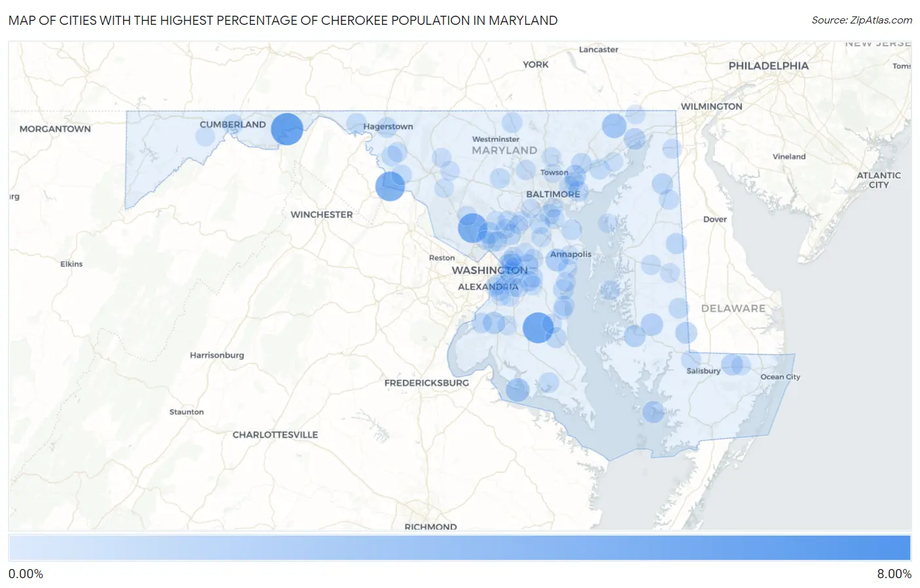Click the Atlantic City label
This screenshot has height=588, width=920.
(x=879, y=180)
